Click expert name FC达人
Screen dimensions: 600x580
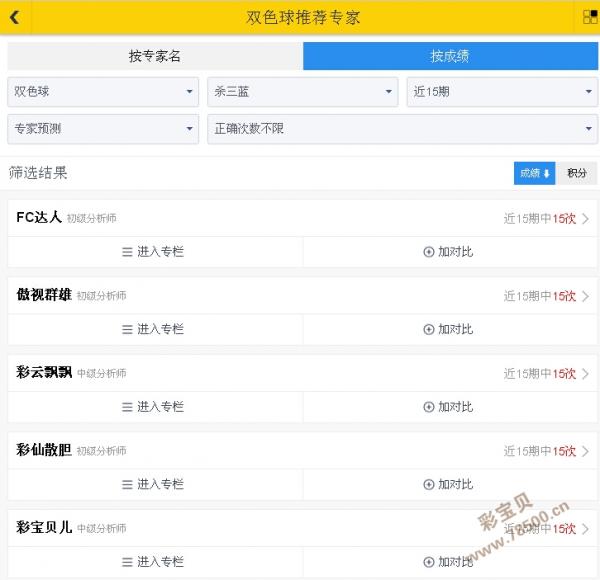pyautogui.click(x=39, y=217)
